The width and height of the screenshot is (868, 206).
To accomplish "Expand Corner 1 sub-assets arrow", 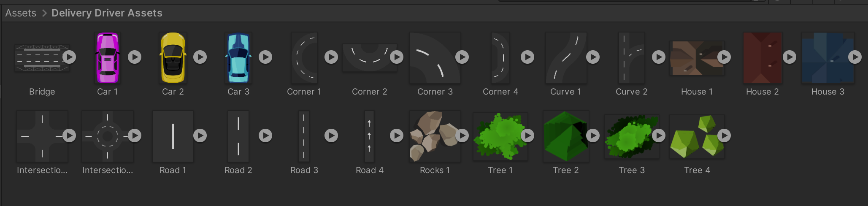I will [x=331, y=57].
